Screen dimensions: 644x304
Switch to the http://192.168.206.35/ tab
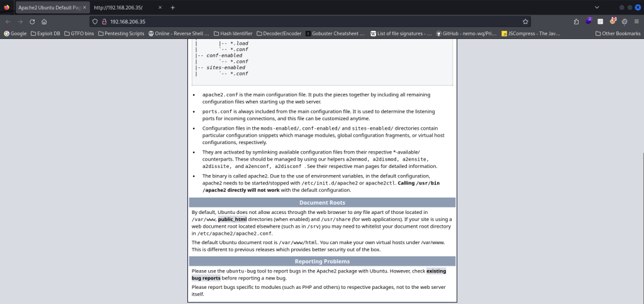(123, 7)
